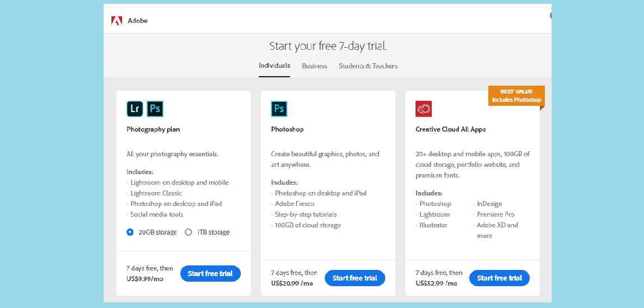Click the Adobe logo icon
The height and width of the screenshot is (308, 644).
tap(116, 21)
